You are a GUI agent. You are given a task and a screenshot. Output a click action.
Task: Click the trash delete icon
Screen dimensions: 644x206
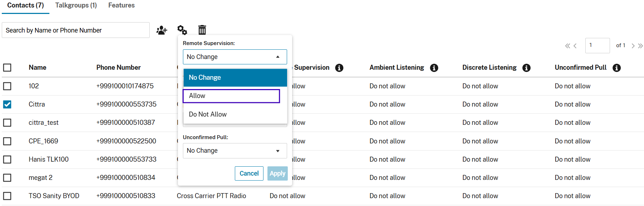202,30
